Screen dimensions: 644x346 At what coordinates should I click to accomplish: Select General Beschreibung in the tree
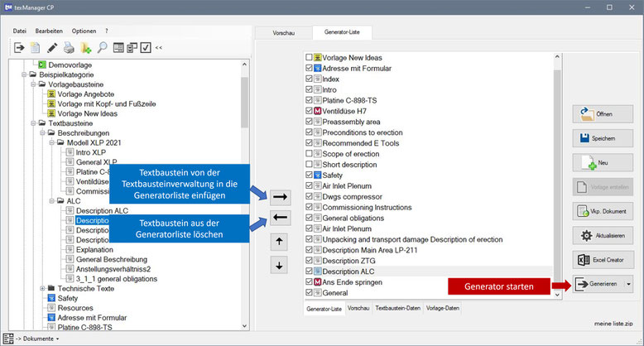111,259
